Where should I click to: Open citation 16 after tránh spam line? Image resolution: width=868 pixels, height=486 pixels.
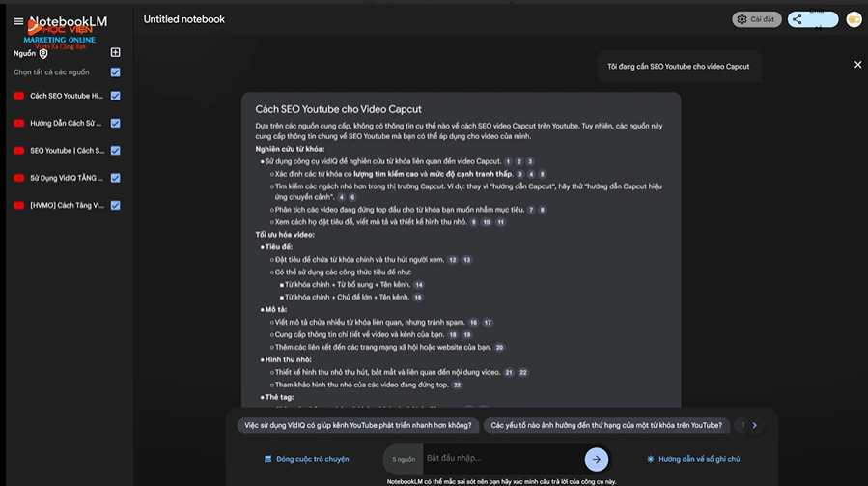pyautogui.click(x=473, y=323)
